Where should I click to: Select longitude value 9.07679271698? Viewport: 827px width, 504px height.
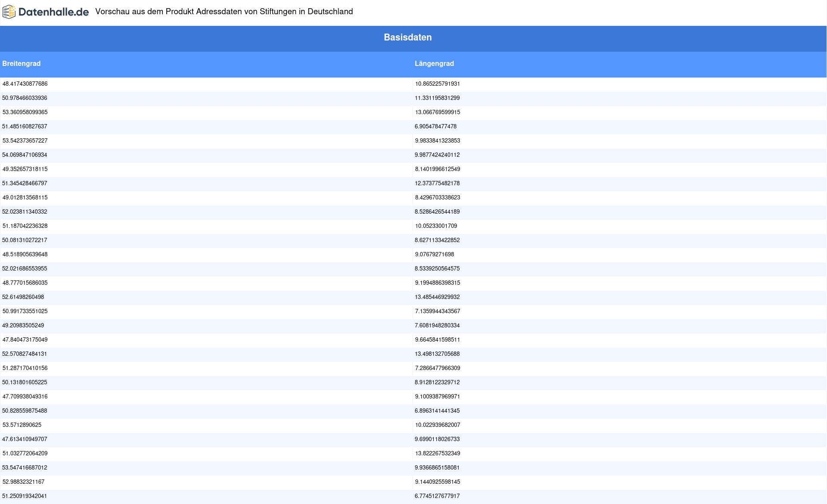coord(434,255)
